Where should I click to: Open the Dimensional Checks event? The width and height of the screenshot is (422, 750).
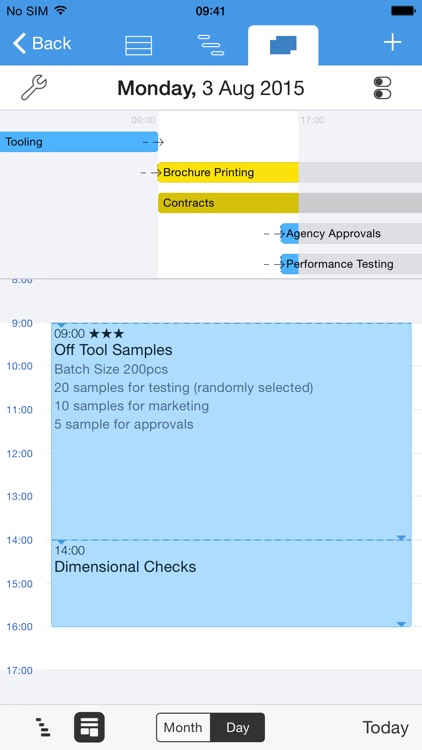point(232,584)
